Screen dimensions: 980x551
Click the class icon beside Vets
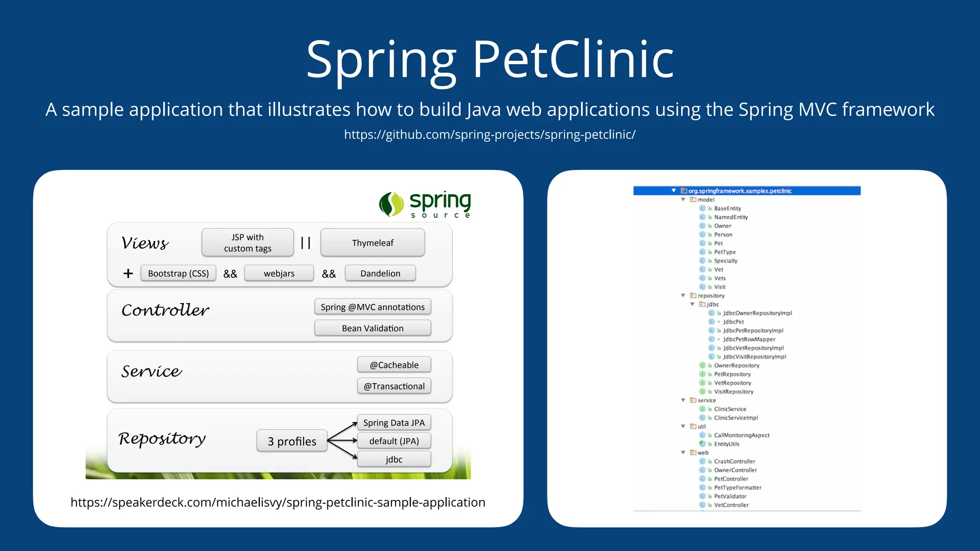[x=702, y=278]
